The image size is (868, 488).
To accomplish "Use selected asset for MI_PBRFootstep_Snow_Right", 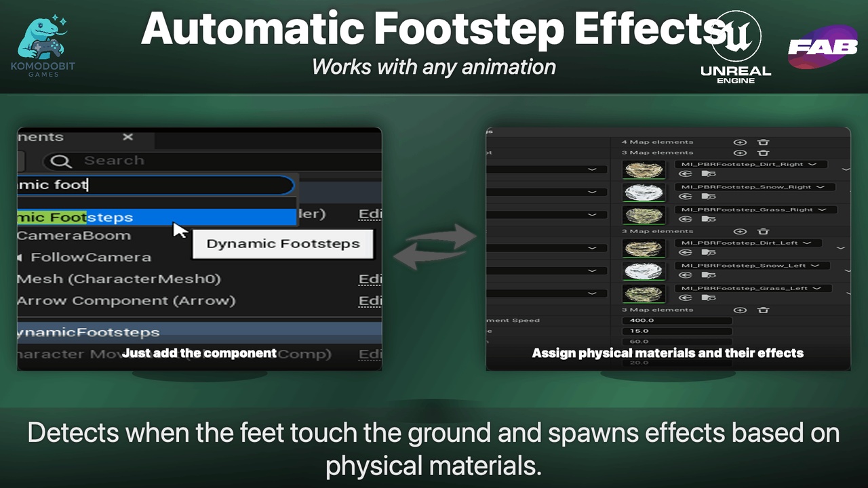I will coord(685,197).
